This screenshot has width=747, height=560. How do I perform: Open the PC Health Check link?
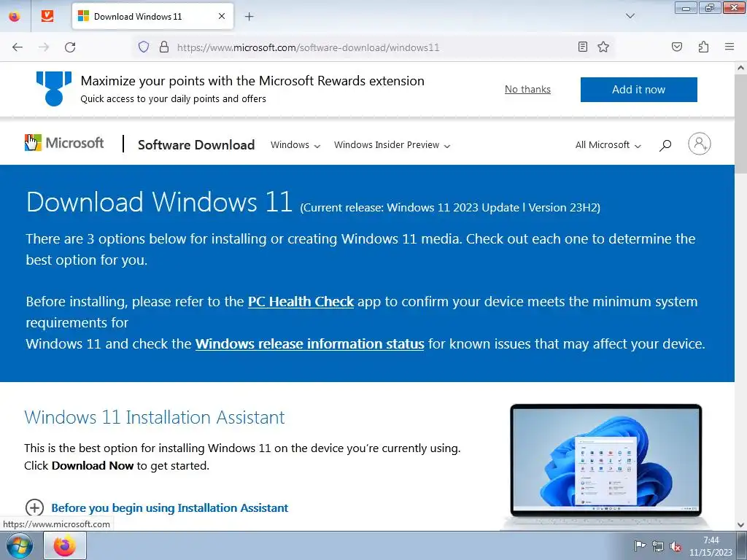tap(301, 301)
